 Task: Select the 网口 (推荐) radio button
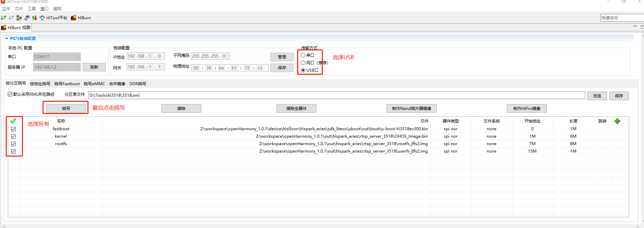pos(303,63)
